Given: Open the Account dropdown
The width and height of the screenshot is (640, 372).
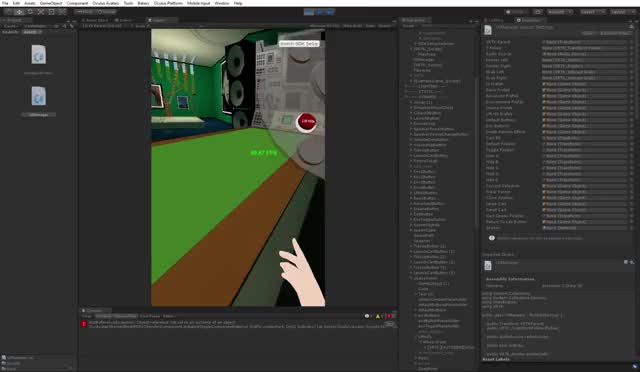Looking at the screenshot, I should pos(560,12).
